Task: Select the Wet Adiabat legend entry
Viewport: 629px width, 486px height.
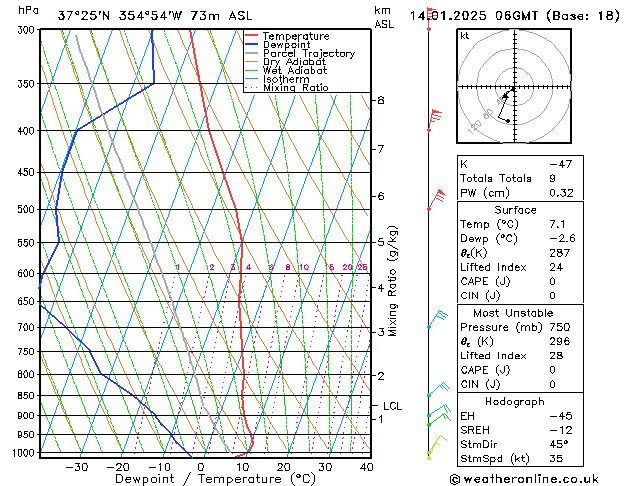Action: coord(286,70)
